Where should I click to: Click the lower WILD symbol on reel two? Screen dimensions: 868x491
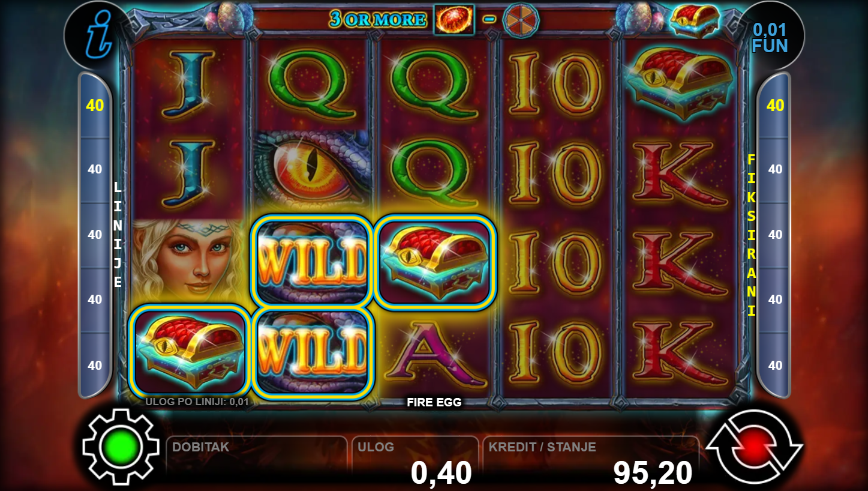coord(311,352)
